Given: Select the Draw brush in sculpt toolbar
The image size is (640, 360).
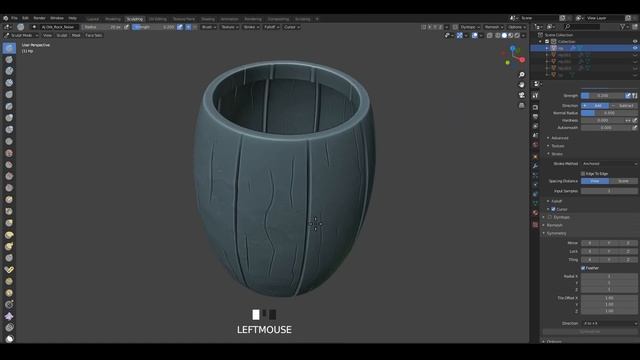Looking at the screenshot, I should pos(9,48).
